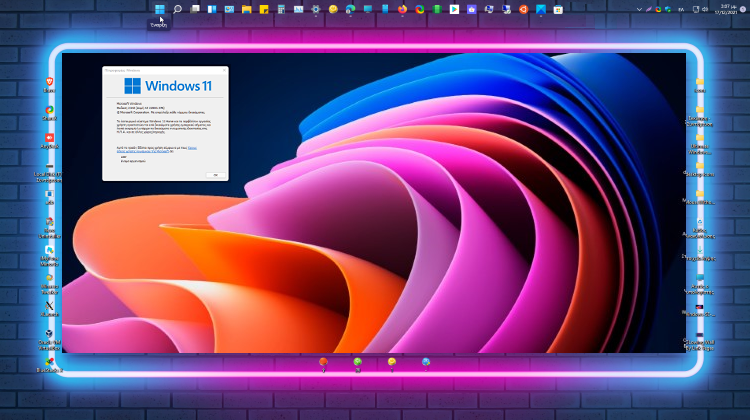Open the Local Disk desktop shortcut
This screenshot has width=750, height=420.
pyautogui.click(x=49, y=172)
